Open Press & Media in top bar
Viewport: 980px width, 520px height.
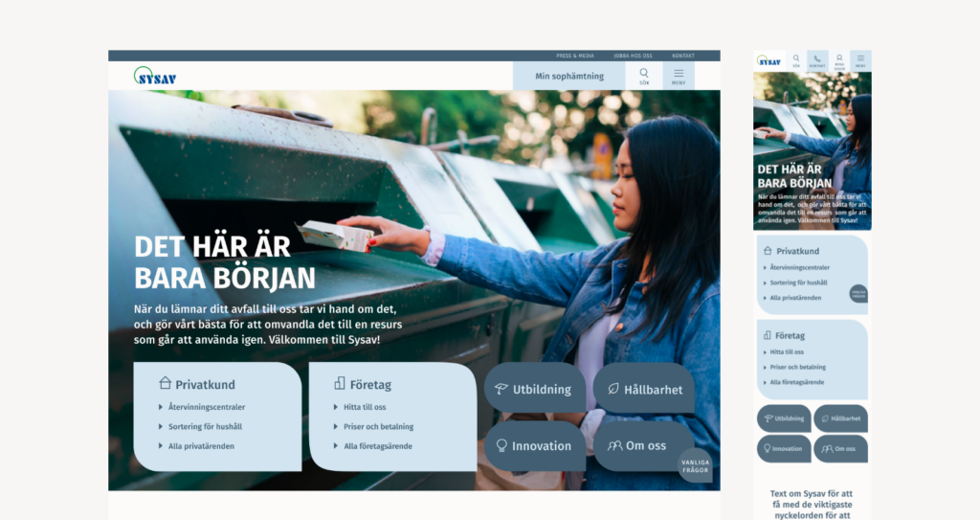click(575, 56)
